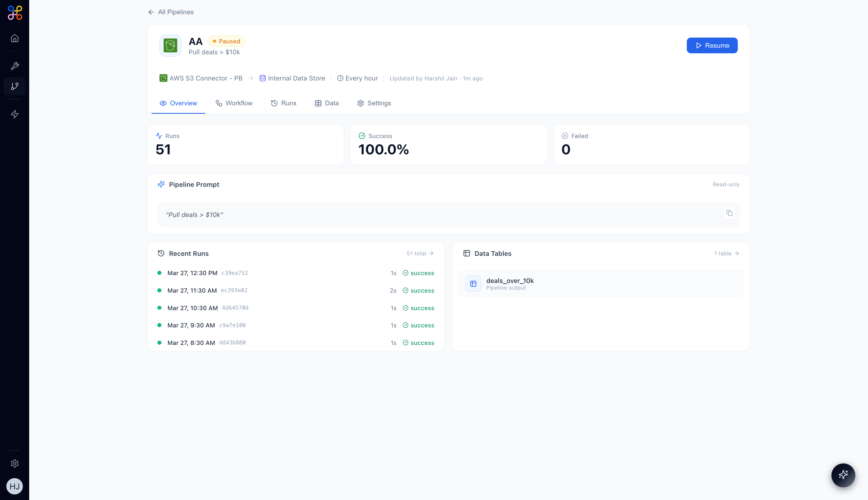This screenshot has height=500, width=868.
Task: Open the AI sparkle assistant button
Action: pos(843,475)
